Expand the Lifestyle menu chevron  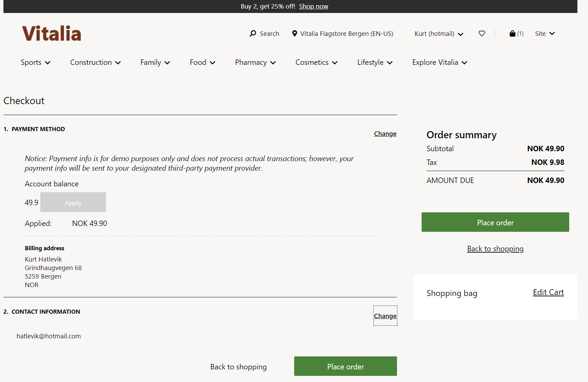[390, 63]
